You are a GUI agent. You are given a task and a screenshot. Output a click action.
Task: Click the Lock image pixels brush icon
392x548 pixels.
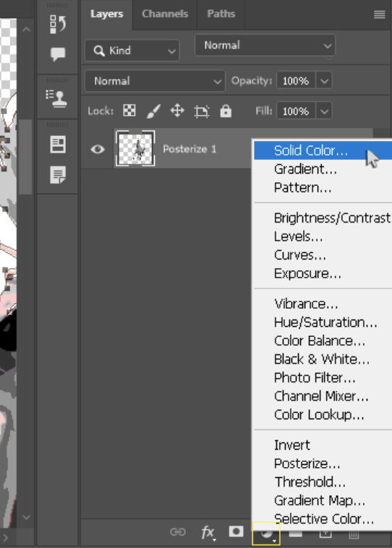(153, 111)
